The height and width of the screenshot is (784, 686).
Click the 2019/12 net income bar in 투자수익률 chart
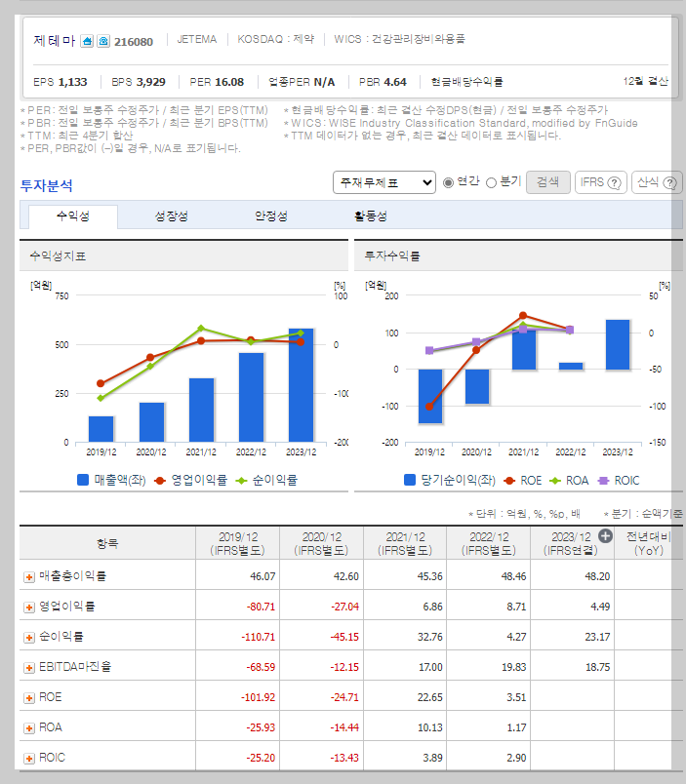click(x=430, y=396)
